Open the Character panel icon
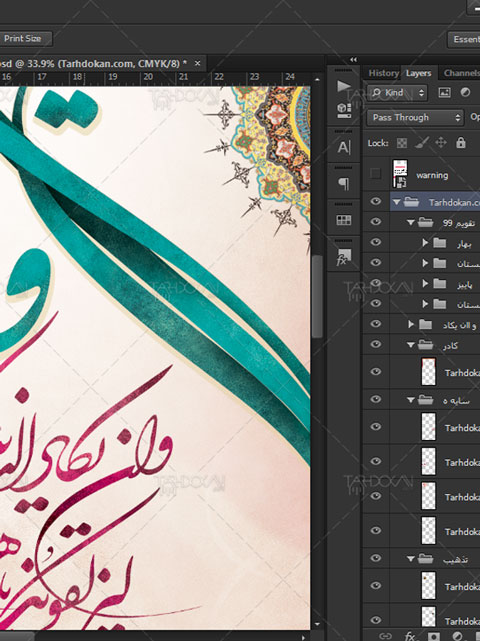This screenshot has width=480, height=641. tap(343, 147)
